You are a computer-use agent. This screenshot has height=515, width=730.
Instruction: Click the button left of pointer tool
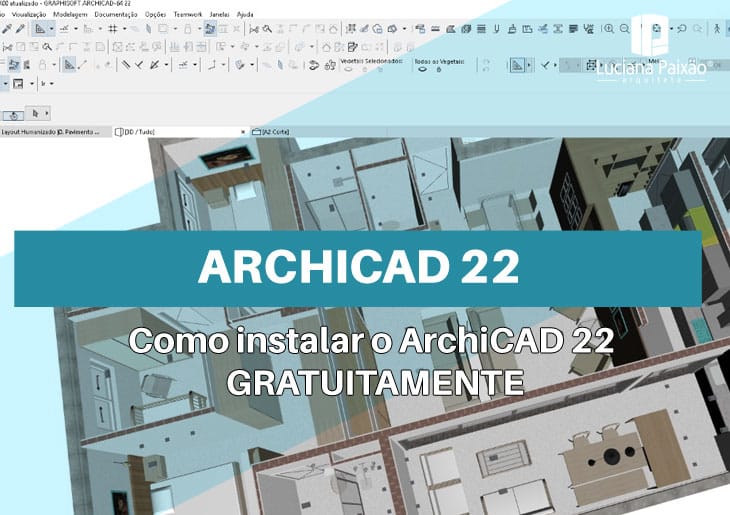coord(14,115)
